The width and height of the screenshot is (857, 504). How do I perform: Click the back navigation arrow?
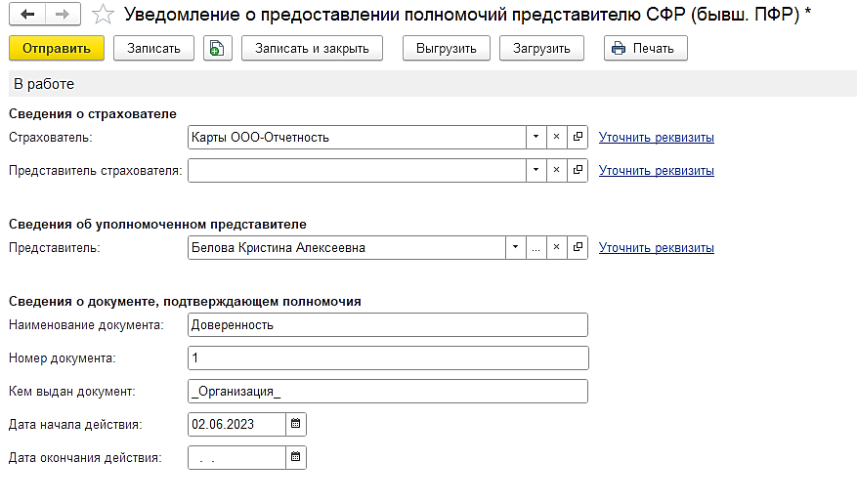[x=26, y=15]
